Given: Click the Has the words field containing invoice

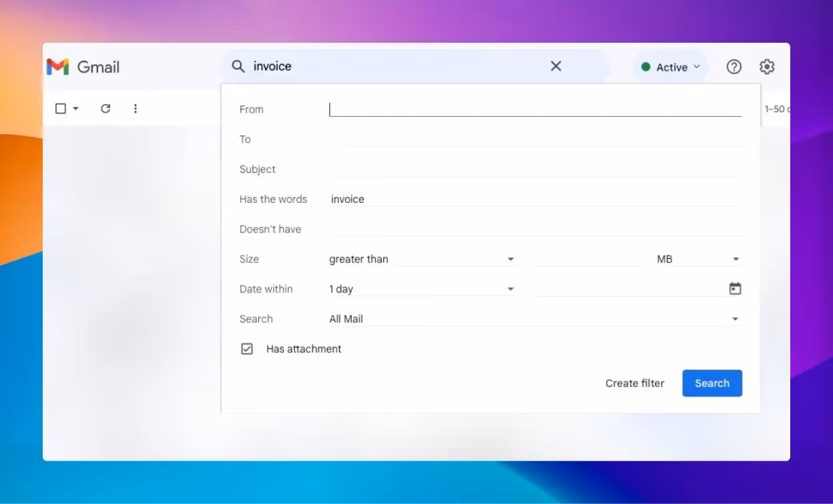Looking at the screenshot, I should point(535,199).
